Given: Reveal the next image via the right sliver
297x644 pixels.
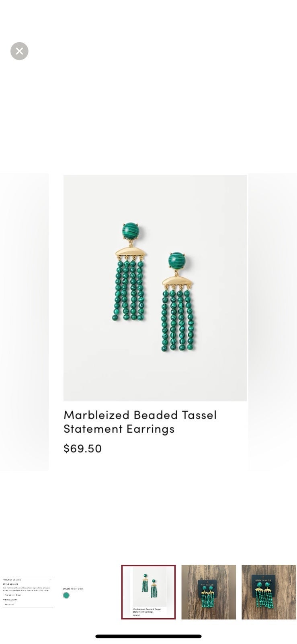Looking at the screenshot, I should pos(272,322).
